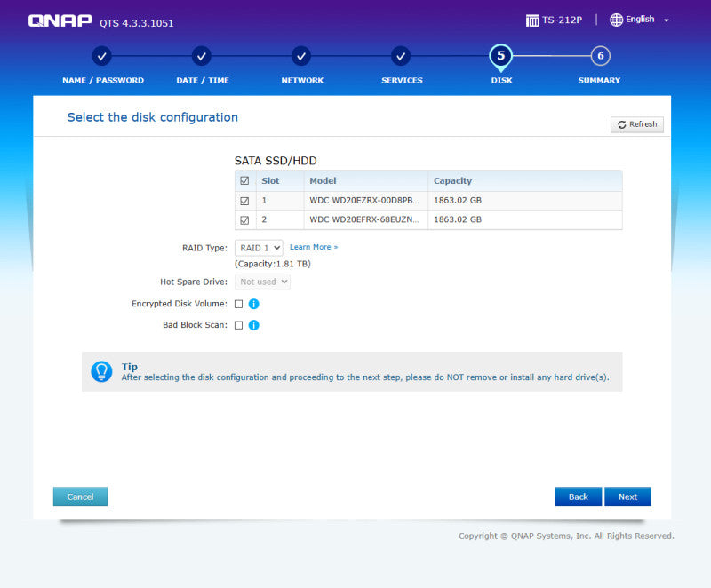Screen dimensions: 711x588
Task: Go to Services step checkmark
Action: (x=401, y=56)
